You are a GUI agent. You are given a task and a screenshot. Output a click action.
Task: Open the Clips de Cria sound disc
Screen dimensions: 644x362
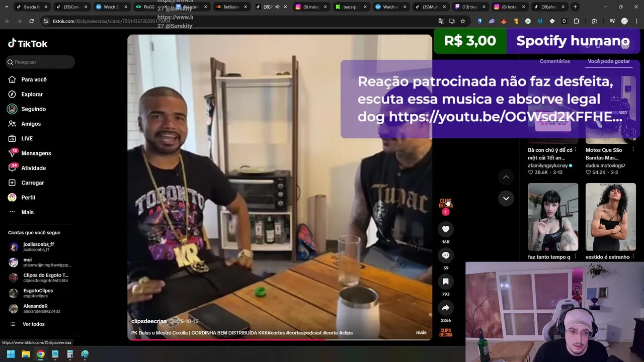pyautogui.click(x=446, y=333)
